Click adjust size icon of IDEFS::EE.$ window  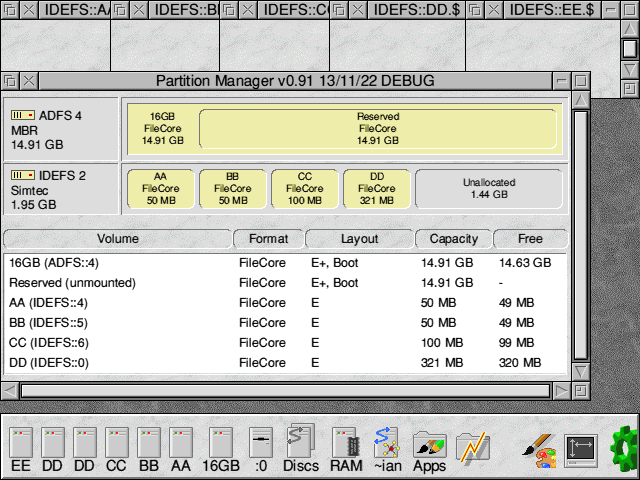point(629,89)
